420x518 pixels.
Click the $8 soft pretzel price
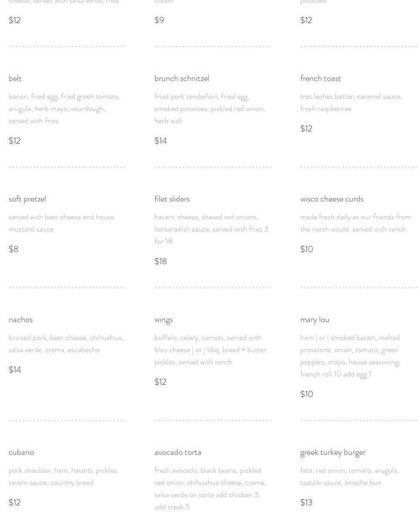click(13, 249)
